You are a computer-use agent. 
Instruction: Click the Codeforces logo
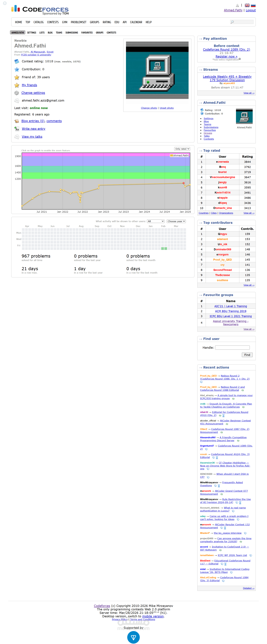point(40,10)
